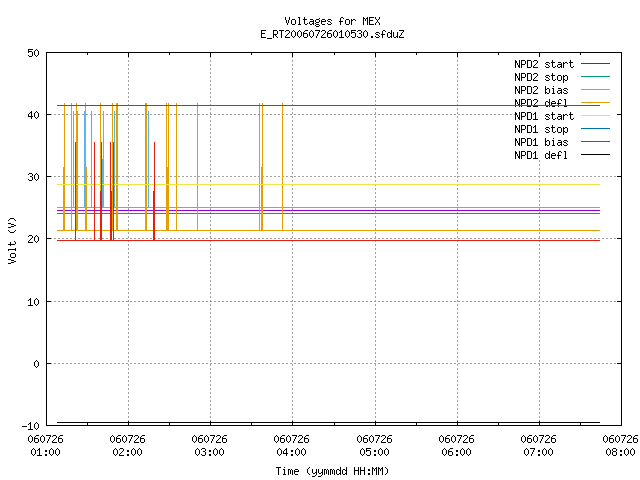Click the red NPD1 bias legend line sample

click(x=595, y=142)
